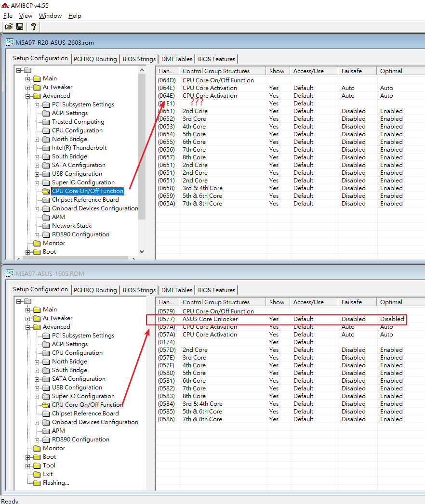The height and width of the screenshot is (504, 425).
Task: Click the ROM file icon beside M5A97-ASUS-1605.ROM
Action: click(x=10, y=273)
